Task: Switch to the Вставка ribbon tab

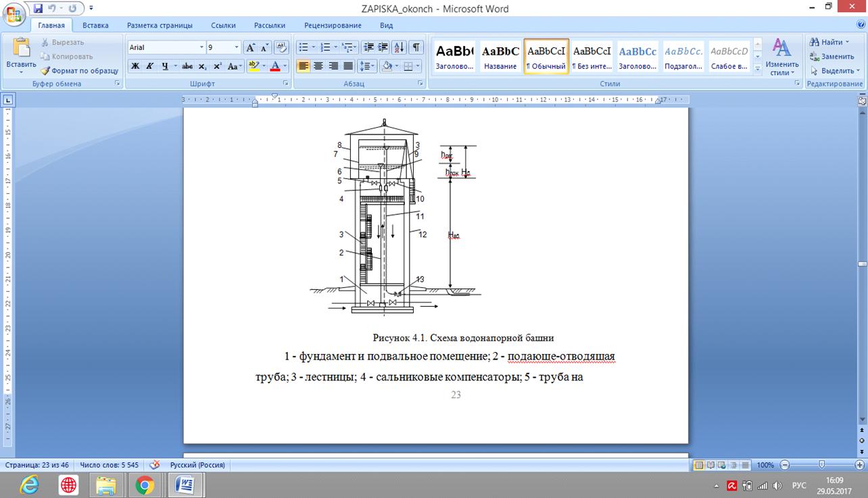Action: click(95, 25)
